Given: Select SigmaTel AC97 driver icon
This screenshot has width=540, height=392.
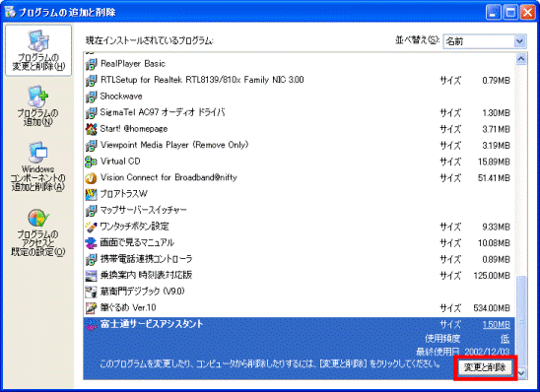Looking at the screenshot, I should pyautogui.click(x=92, y=112).
